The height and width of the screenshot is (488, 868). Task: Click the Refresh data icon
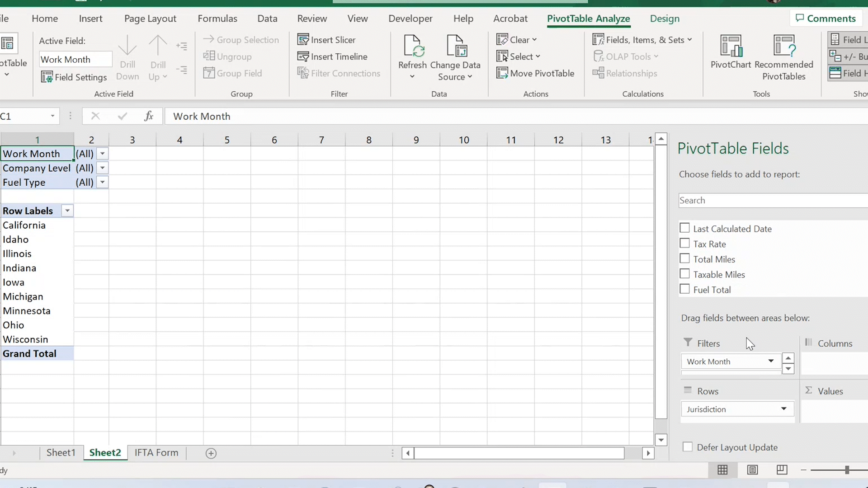412,47
